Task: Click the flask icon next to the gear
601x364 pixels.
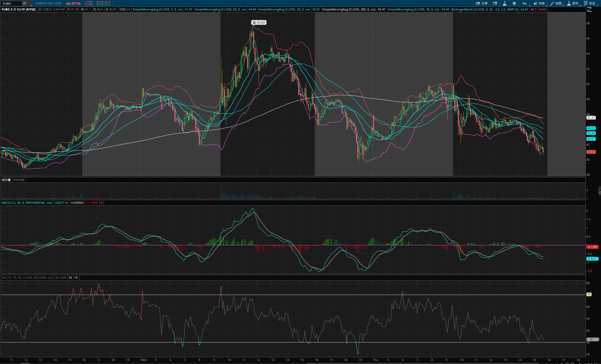Action: click(x=505, y=4)
